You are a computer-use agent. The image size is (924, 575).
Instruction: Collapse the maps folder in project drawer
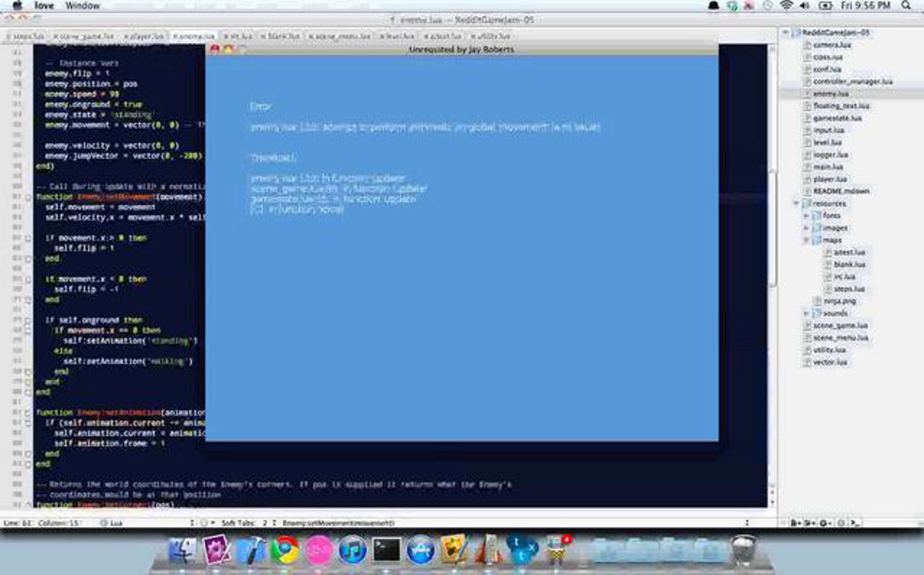click(x=806, y=240)
